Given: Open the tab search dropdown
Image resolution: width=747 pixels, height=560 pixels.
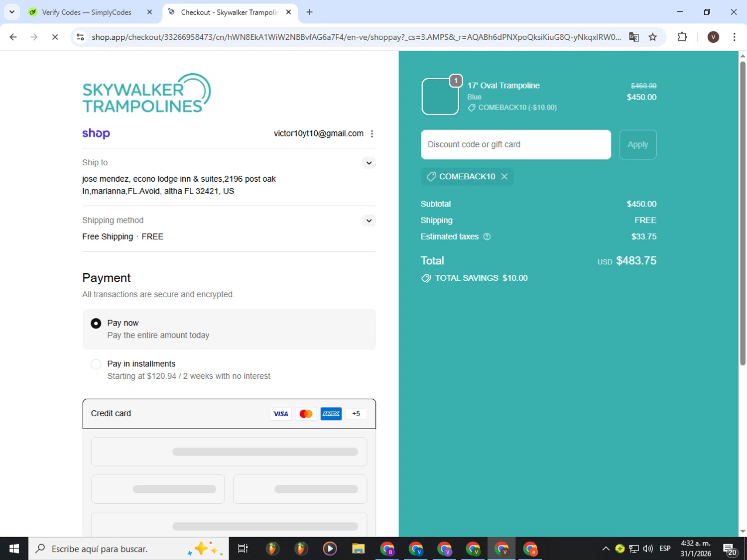Looking at the screenshot, I should click(12, 12).
